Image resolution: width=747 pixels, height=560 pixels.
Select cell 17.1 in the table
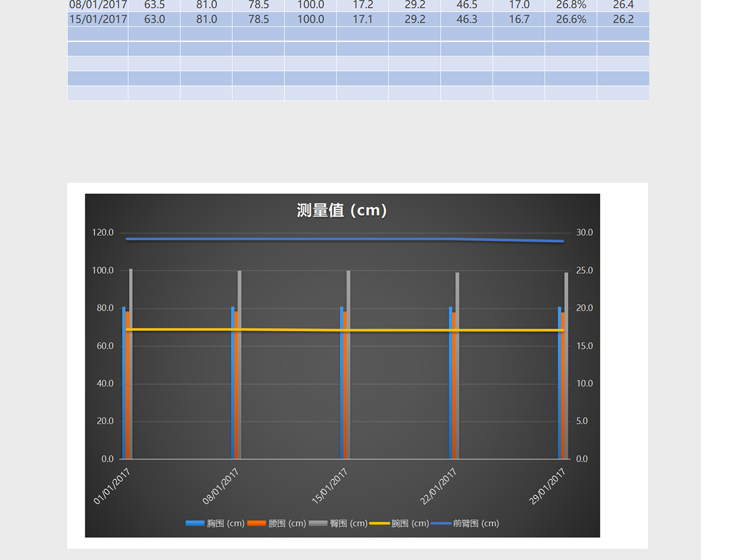(362, 19)
